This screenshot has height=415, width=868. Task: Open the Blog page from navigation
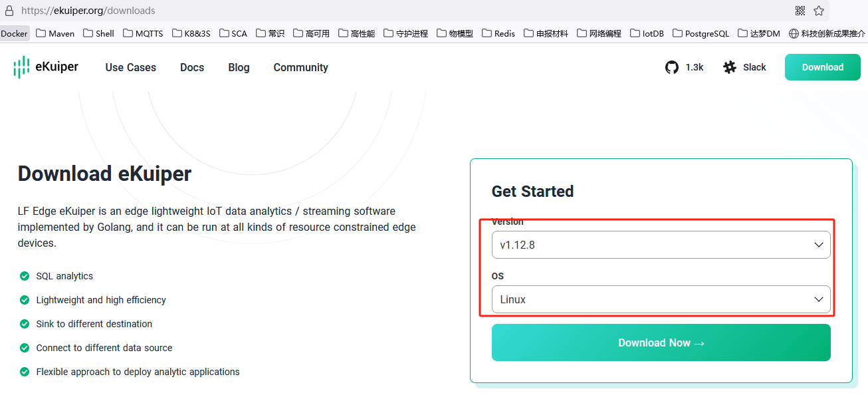tap(238, 67)
